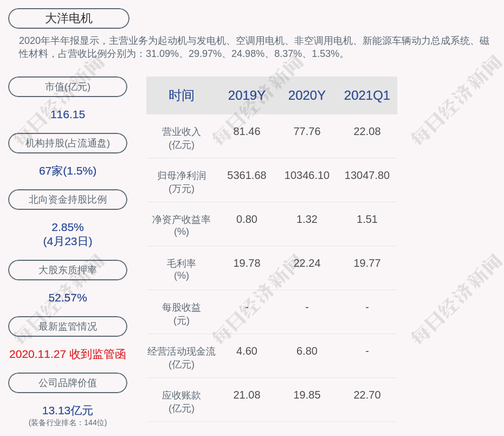Screen dimensions: 504x436
Task: Select the 市值(亿元) label button
Action: (x=68, y=87)
